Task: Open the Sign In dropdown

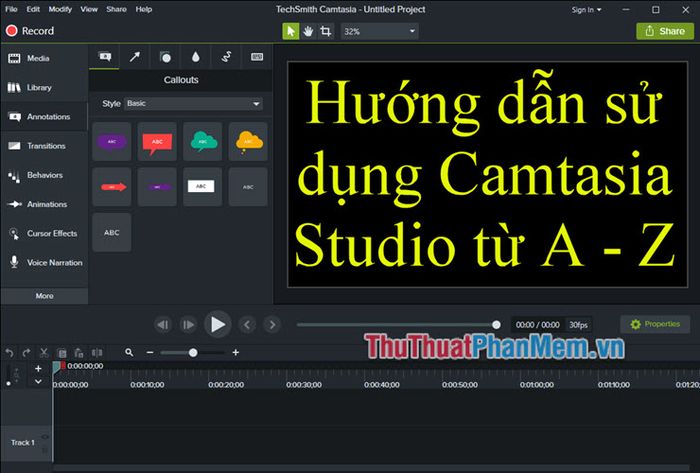Action: click(586, 9)
